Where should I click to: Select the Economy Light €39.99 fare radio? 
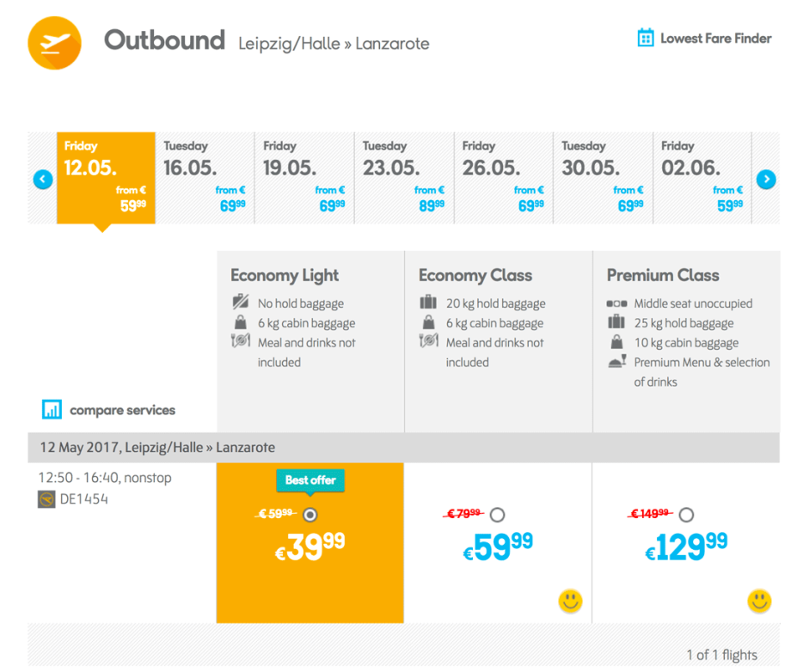tap(310, 515)
